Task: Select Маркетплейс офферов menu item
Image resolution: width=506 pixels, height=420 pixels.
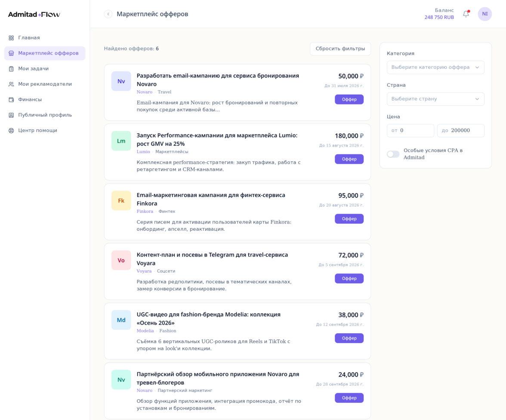Action: click(45, 53)
